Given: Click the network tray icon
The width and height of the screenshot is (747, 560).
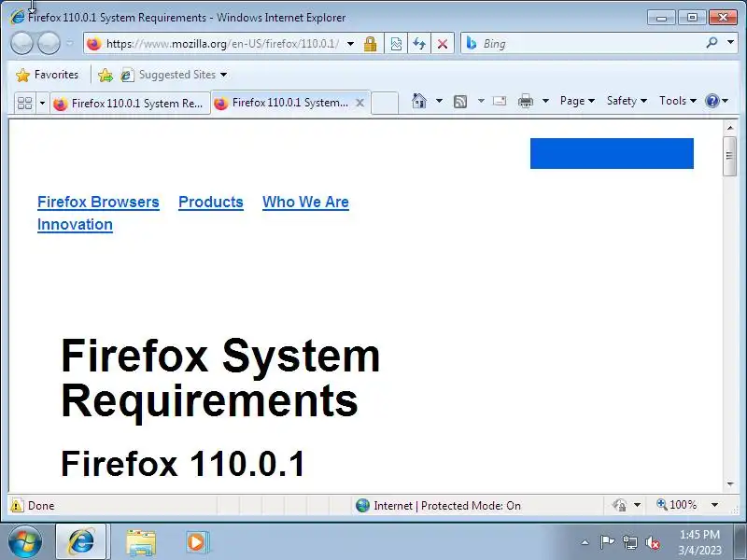Looking at the screenshot, I should [629, 542].
